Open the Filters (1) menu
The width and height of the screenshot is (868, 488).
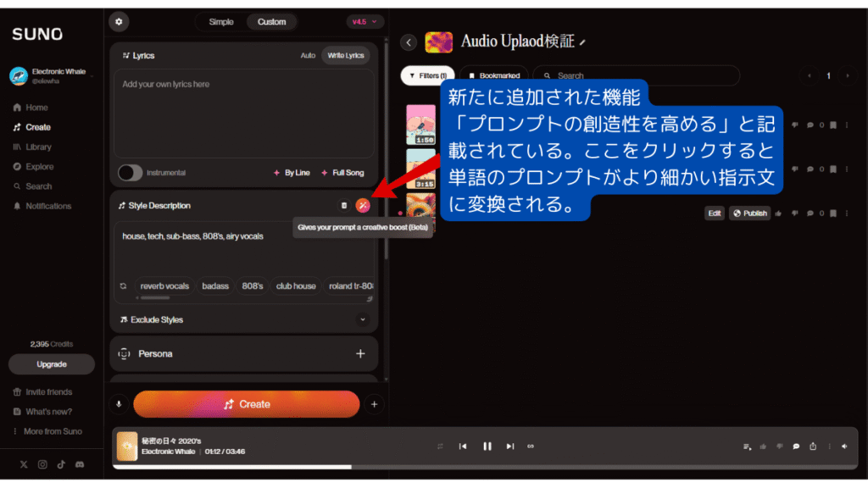pyautogui.click(x=428, y=75)
